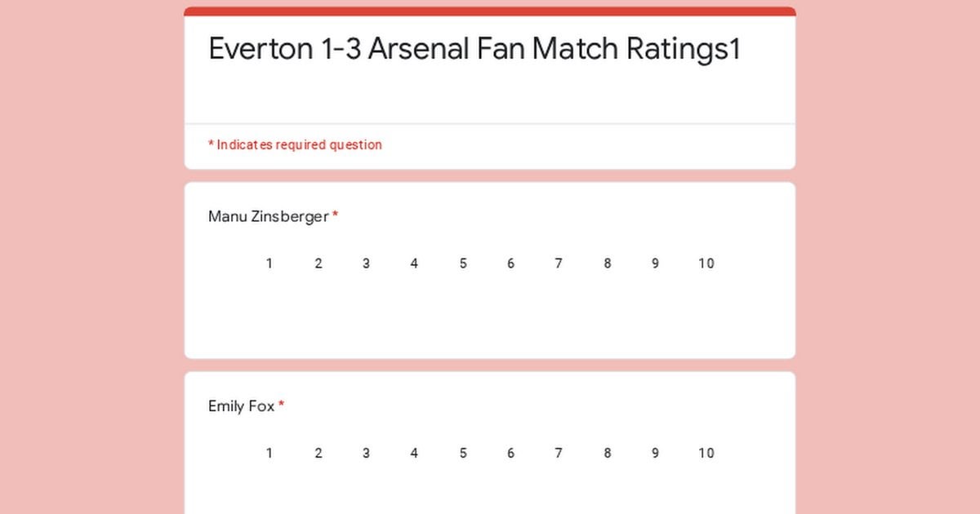Click the Emily Fox question label
The image size is (980, 514).
click(241, 406)
